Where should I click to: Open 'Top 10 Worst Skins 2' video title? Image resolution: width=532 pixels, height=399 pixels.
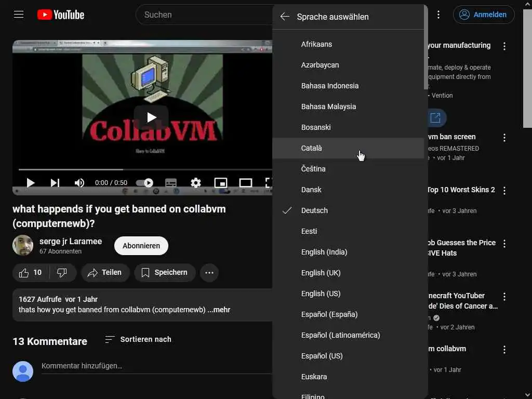pyautogui.click(x=461, y=190)
